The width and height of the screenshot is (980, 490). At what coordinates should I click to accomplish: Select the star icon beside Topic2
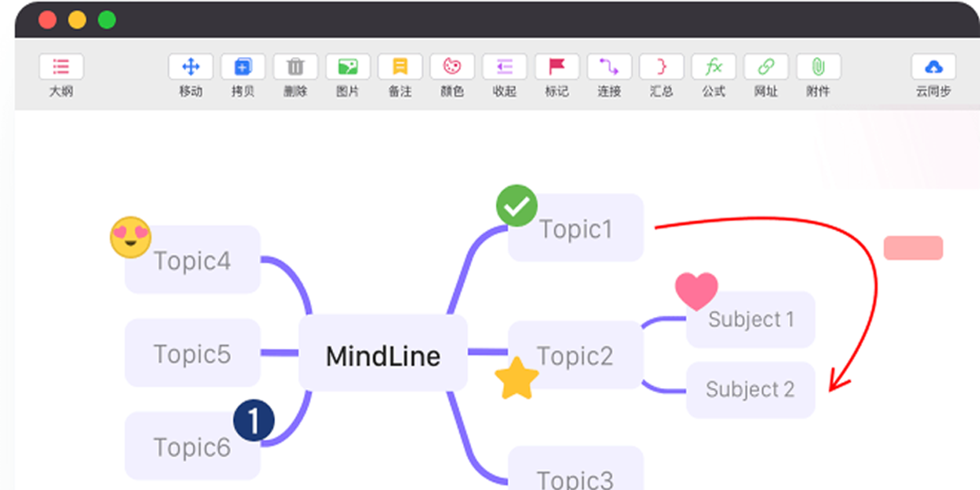tap(517, 377)
